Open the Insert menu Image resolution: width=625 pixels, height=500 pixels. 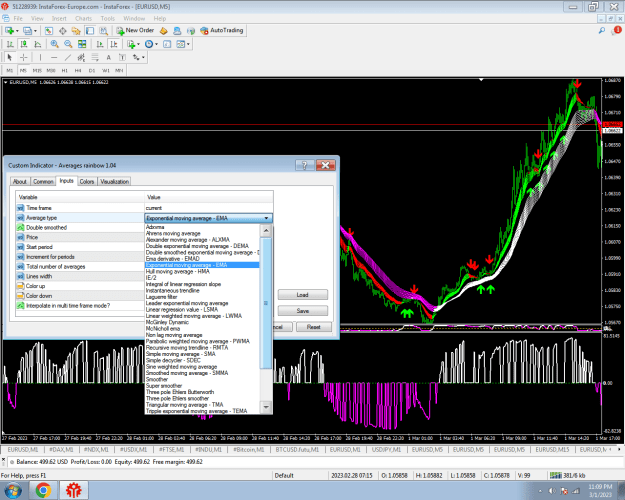59,18
